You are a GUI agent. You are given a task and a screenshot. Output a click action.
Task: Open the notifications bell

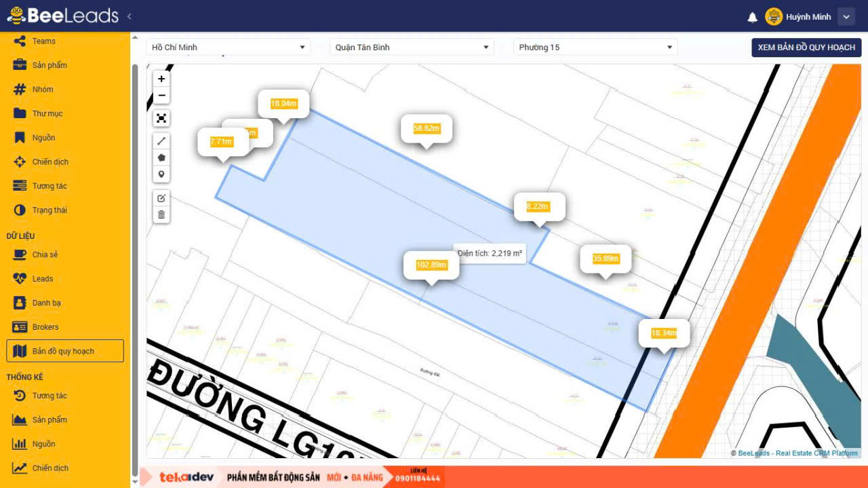coord(752,17)
